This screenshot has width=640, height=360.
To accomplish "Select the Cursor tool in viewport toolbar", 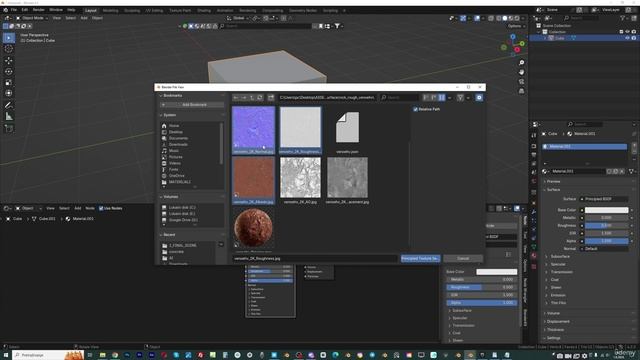I will click(x=9, y=49).
